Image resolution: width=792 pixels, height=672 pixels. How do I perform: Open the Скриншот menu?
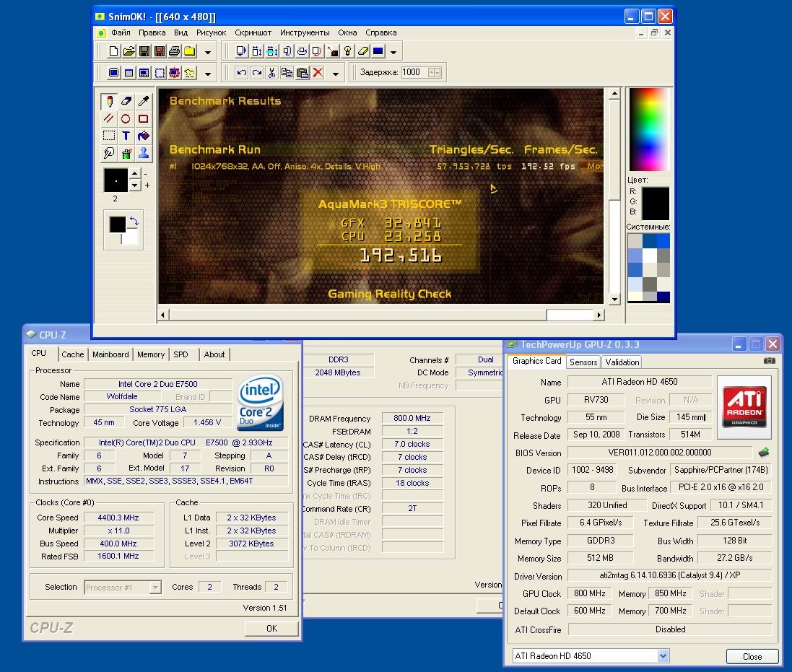coord(253,32)
